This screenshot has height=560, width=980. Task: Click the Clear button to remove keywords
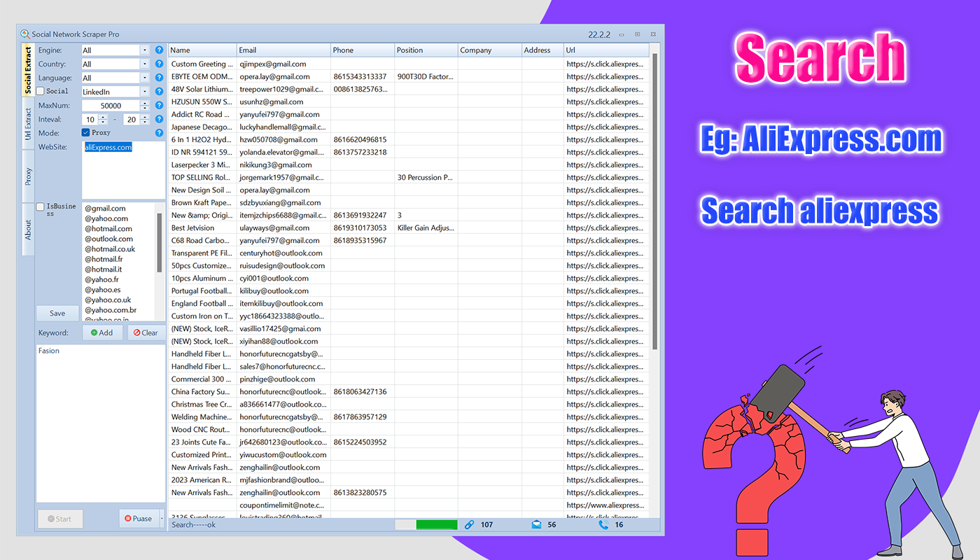point(146,332)
